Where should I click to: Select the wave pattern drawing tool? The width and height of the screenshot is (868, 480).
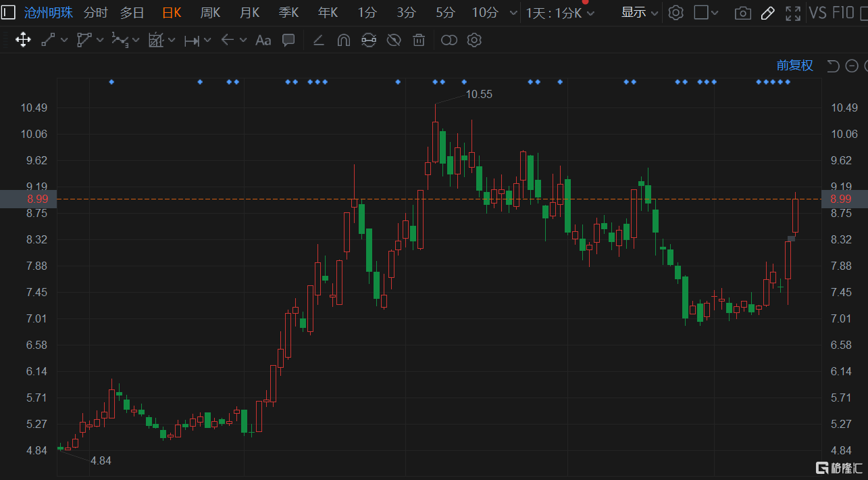click(x=120, y=41)
